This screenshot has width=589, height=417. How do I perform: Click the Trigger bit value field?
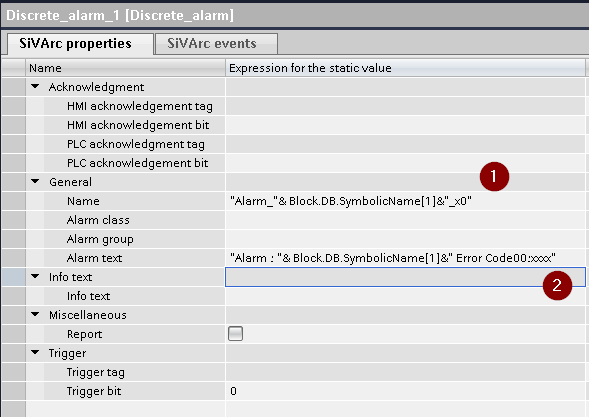[405, 391]
